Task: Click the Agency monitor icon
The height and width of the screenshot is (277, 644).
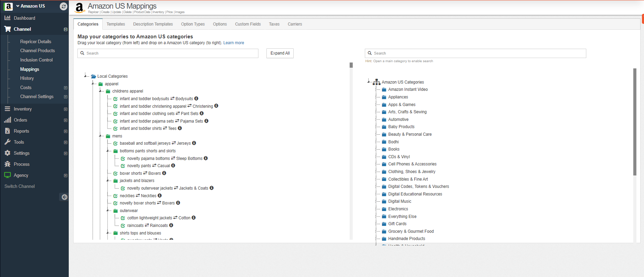Action: pos(7,175)
